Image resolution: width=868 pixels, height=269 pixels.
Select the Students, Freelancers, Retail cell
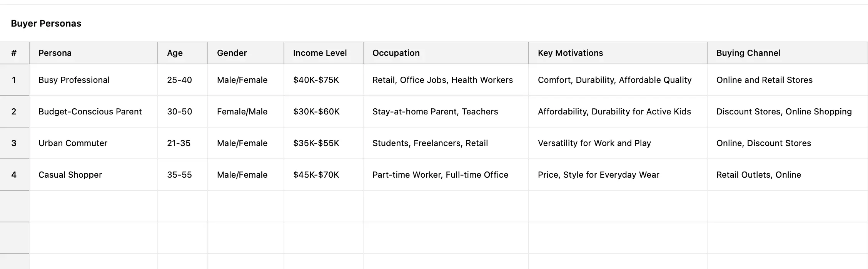pos(430,143)
